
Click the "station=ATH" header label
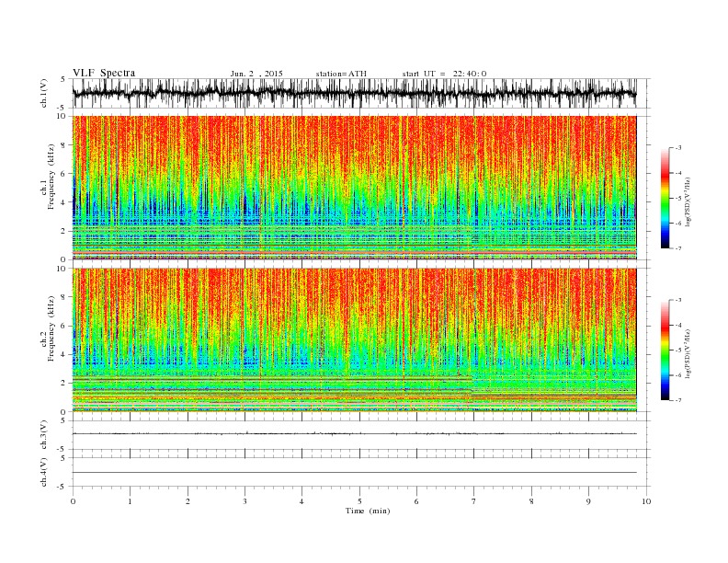click(x=341, y=74)
